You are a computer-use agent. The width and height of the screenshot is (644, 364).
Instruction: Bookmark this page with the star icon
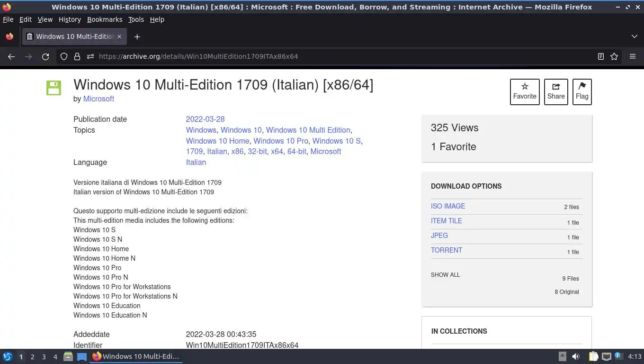point(614,56)
